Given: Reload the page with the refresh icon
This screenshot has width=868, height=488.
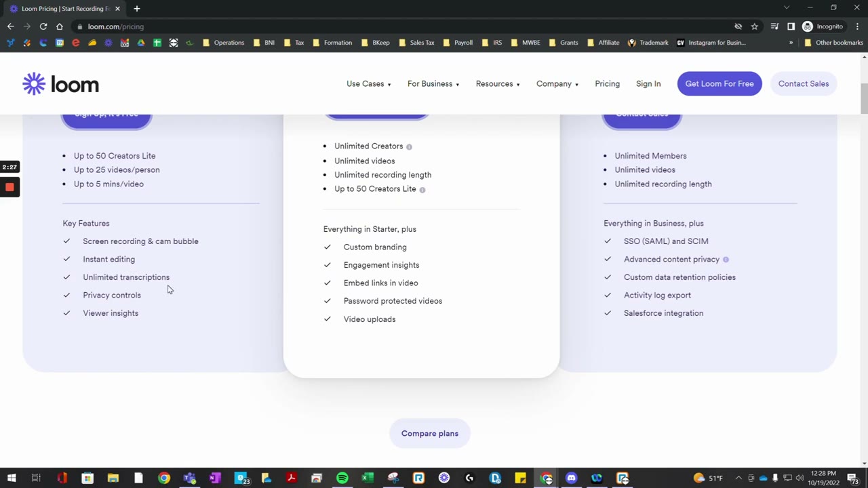Looking at the screenshot, I should tap(43, 26).
